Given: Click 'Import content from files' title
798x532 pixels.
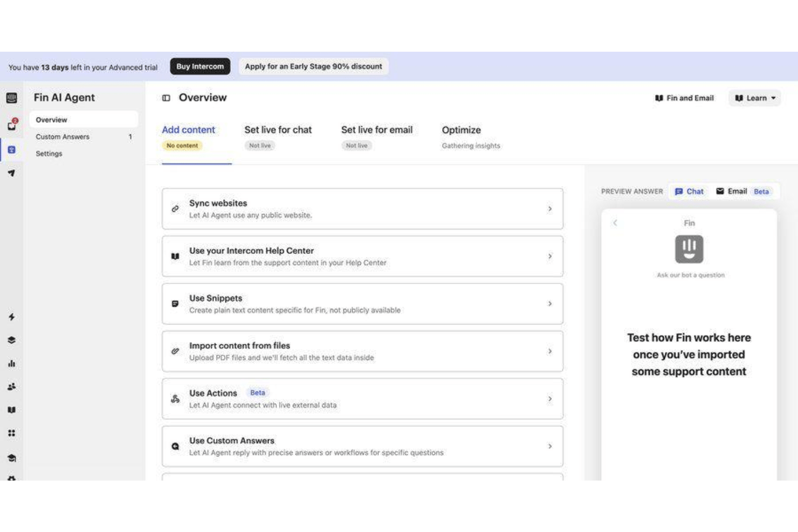Looking at the screenshot, I should pyautogui.click(x=239, y=346).
